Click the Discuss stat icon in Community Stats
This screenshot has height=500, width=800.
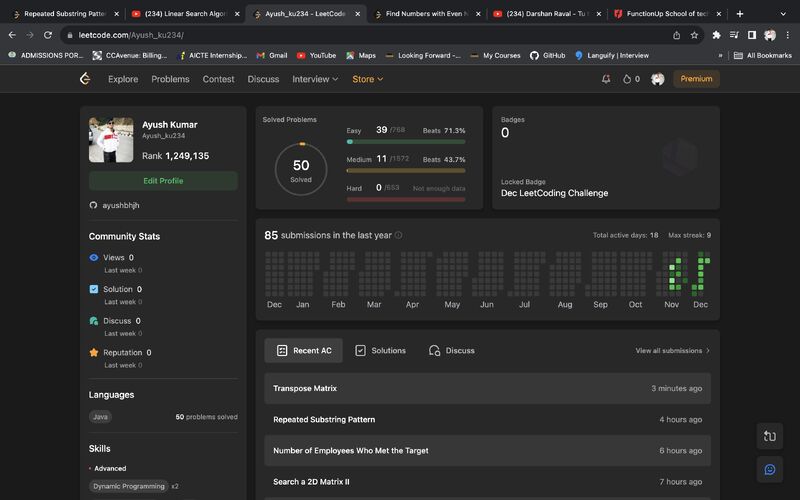[x=94, y=321]
